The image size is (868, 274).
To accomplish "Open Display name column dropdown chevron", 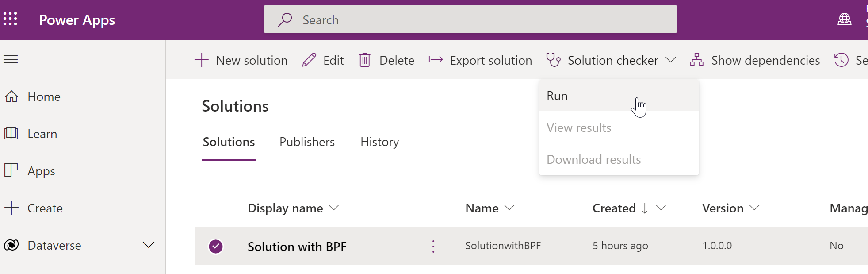I will (x=334, y=208).
